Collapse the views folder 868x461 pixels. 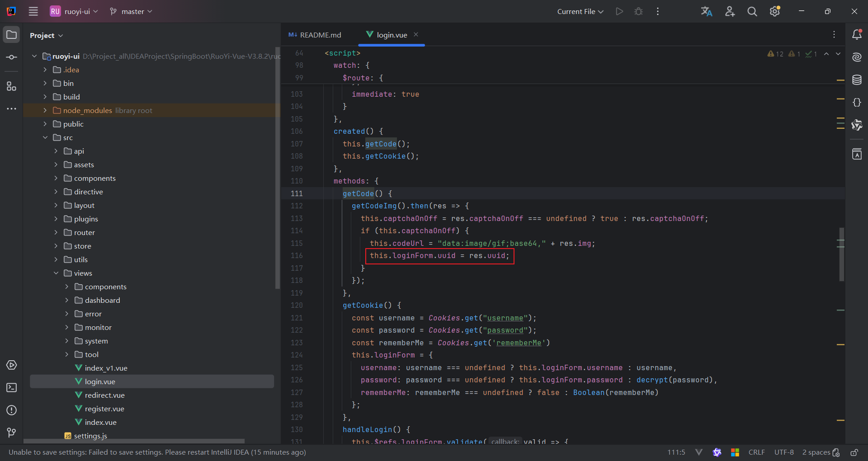coord(56,273)
